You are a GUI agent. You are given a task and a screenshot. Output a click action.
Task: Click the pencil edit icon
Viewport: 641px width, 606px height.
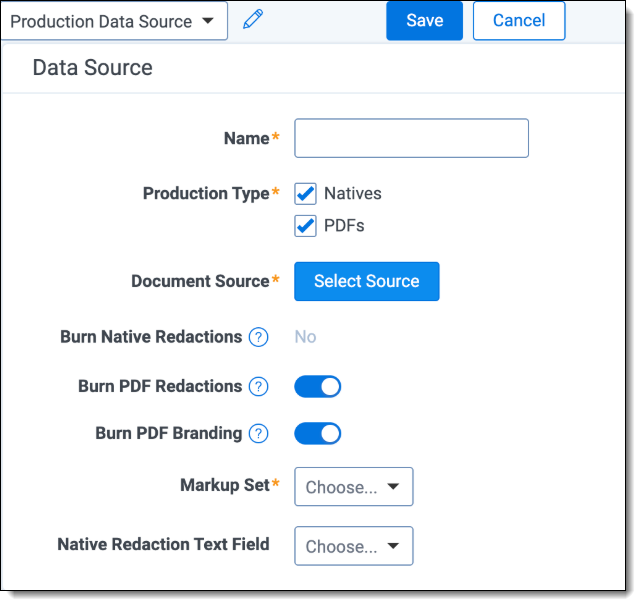(x=253, y=19)
